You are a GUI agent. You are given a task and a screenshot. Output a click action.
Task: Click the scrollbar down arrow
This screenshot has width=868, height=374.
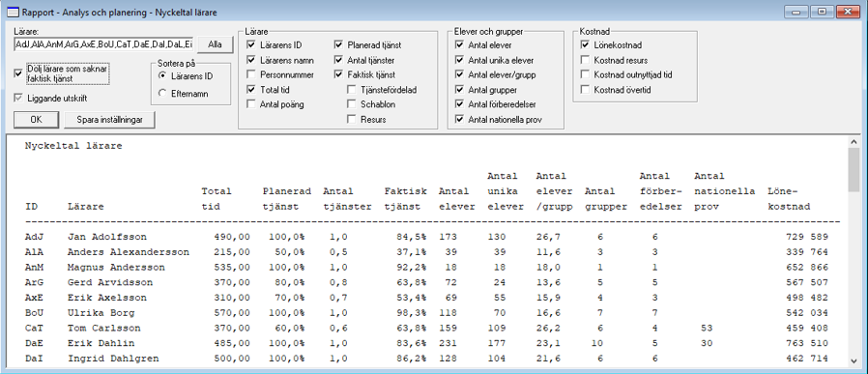tap(854, 360)
